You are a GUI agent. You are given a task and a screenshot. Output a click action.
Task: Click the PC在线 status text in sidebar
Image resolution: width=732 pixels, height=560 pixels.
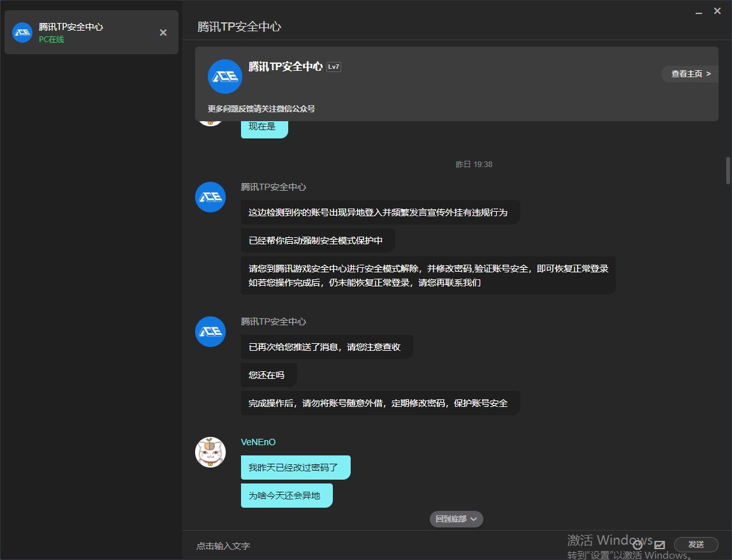coord(52,40)
